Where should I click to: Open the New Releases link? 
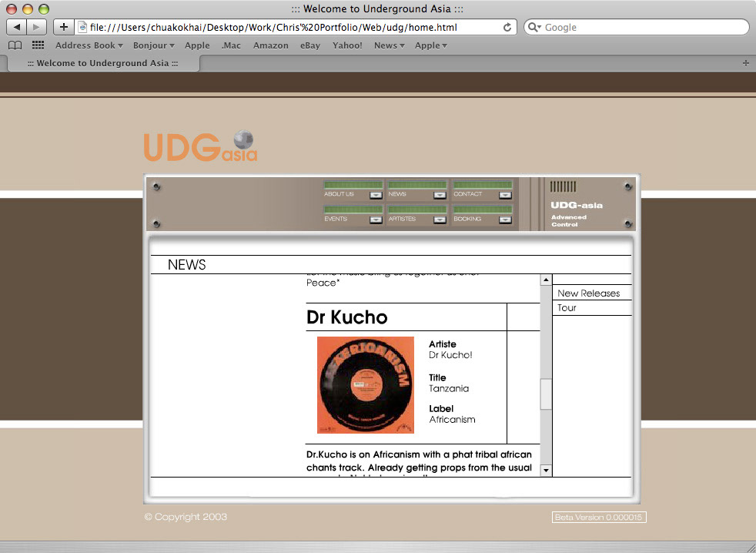pos(589,293)
